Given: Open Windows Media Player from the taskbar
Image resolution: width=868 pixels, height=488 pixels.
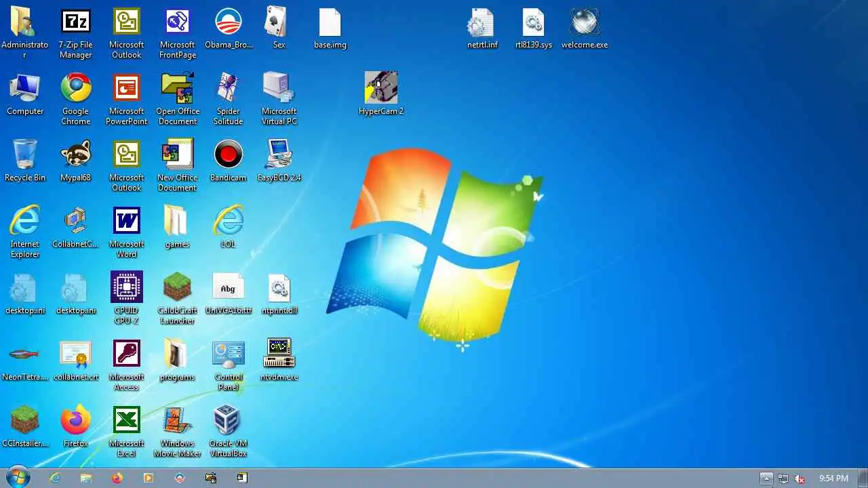Looking at the screenshot, I should 149,478.
